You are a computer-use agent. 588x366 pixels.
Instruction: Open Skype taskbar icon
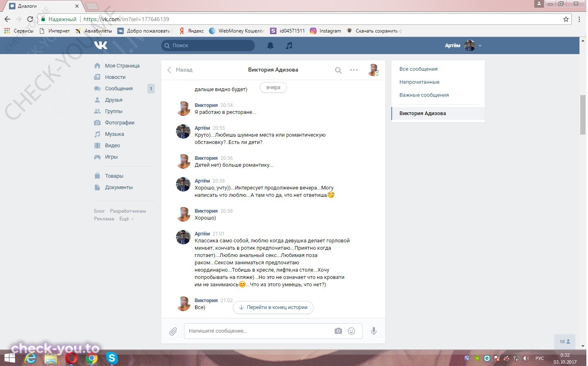pyautogui.click(x=112, y=358)
